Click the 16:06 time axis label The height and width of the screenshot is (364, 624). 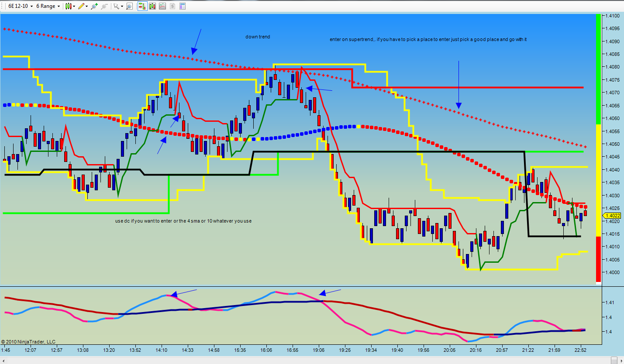coord(266,350)
